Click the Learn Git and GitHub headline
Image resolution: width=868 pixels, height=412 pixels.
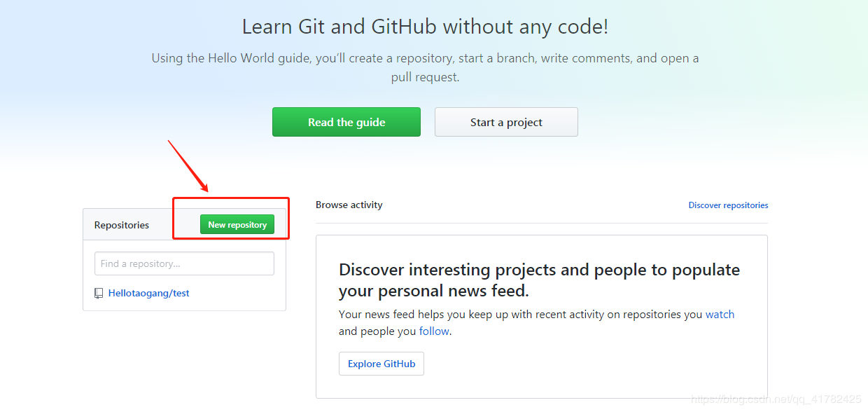(425, 27)
